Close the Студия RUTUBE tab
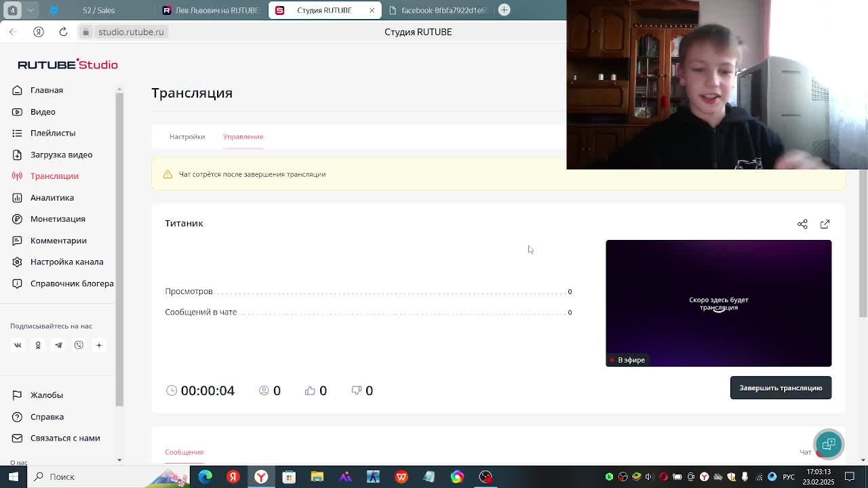Screen dimensions: 868x488 (372, 10)
